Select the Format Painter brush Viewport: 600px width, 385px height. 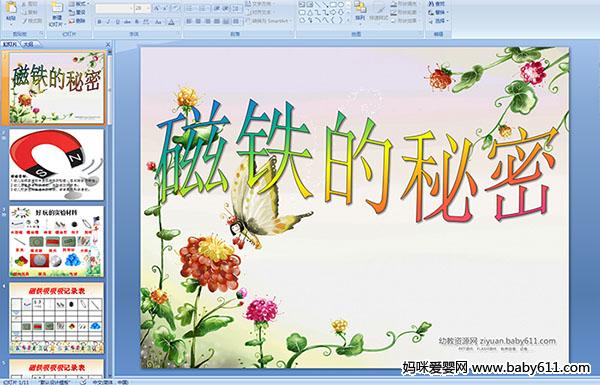coord(24,21)
